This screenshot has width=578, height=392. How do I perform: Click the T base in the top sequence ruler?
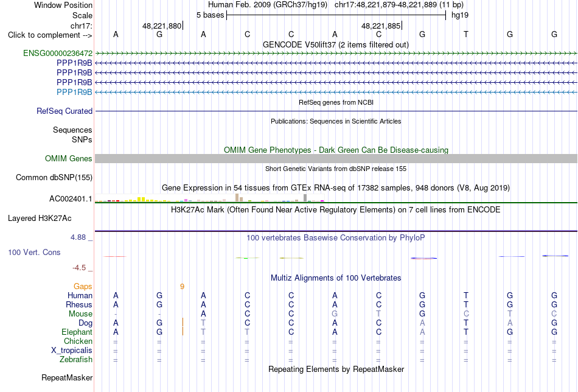(x=466, y=34)
